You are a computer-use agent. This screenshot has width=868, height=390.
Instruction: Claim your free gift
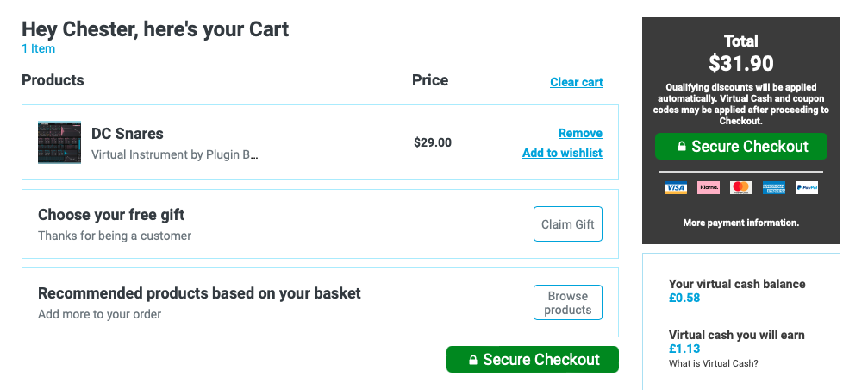pyautogui.click(x=567, y=223)
